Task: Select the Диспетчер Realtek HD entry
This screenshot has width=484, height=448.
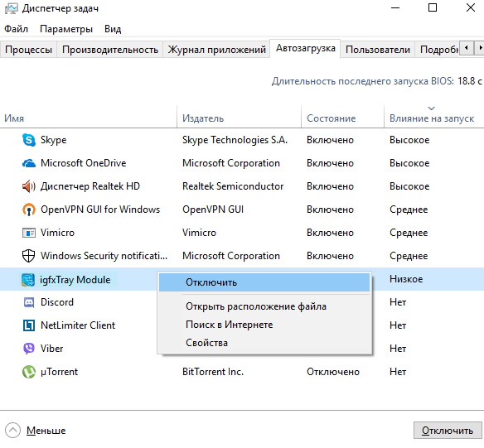Action: point(90,186)
